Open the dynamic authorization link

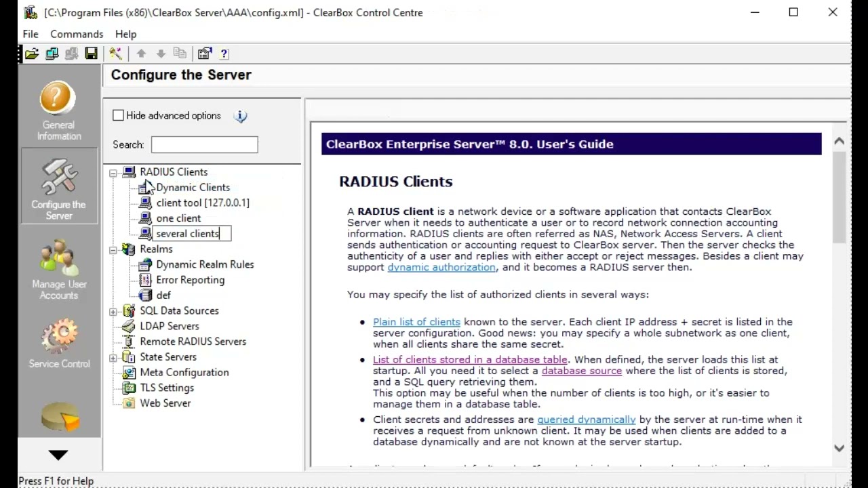(441, 267)
